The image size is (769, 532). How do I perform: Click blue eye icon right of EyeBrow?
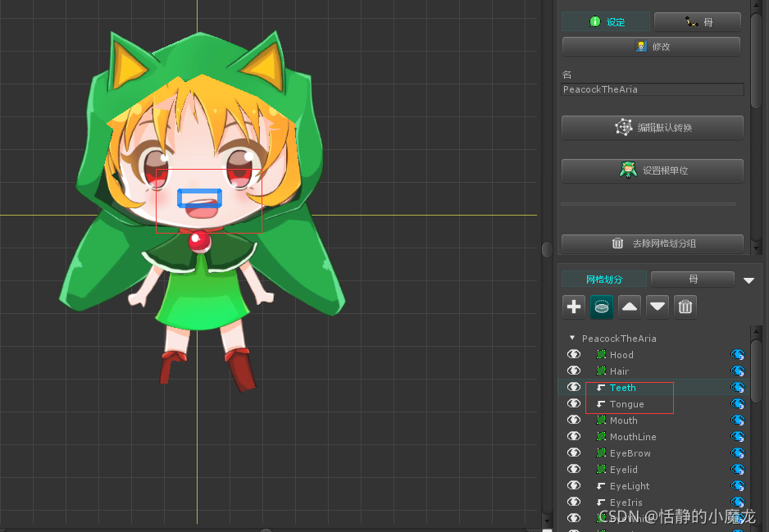click(x=738, y=453)
